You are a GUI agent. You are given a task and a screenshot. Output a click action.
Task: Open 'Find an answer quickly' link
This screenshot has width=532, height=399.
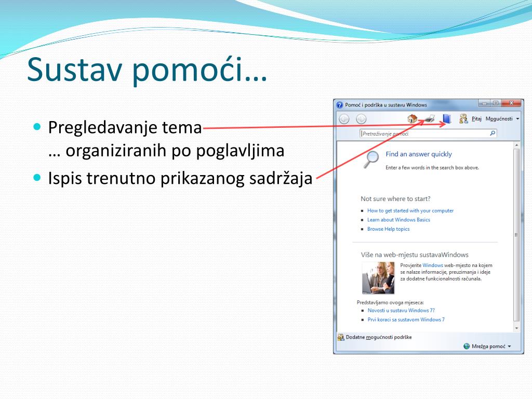pyautogui.click(x=419, y=154)
